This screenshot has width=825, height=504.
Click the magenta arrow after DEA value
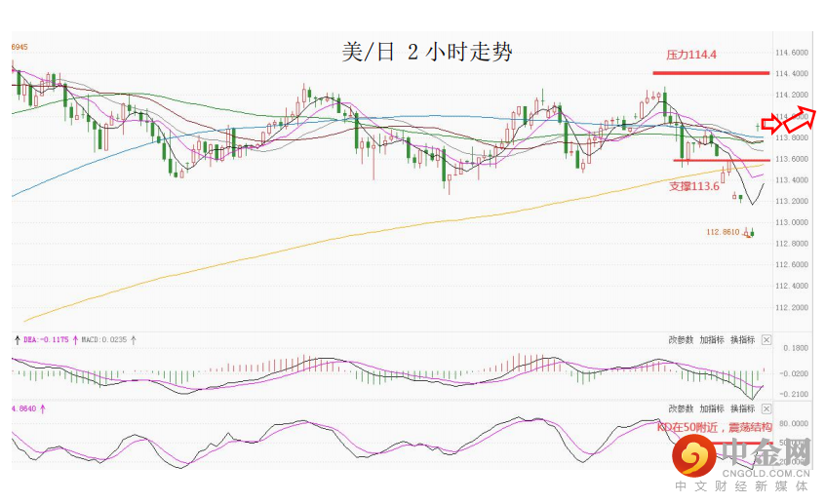point(75,340)
